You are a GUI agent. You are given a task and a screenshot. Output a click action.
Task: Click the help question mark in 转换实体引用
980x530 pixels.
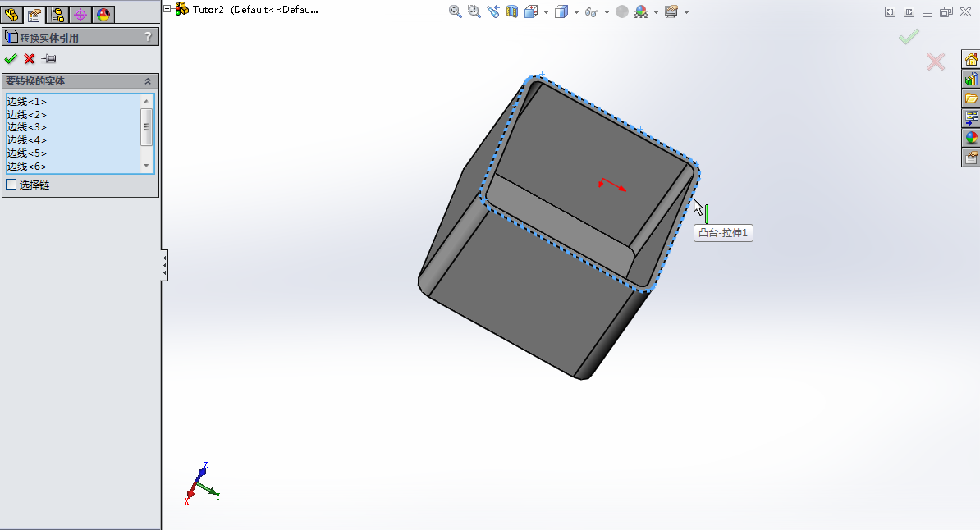[x=148, y=37]
